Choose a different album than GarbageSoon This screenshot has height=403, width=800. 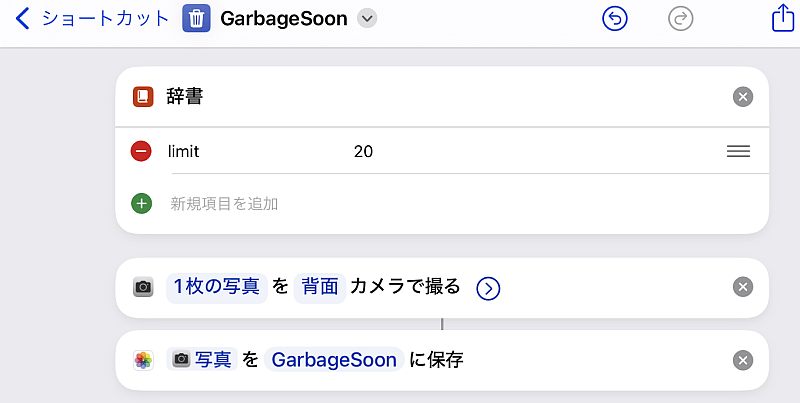click(x=334, y=360)
